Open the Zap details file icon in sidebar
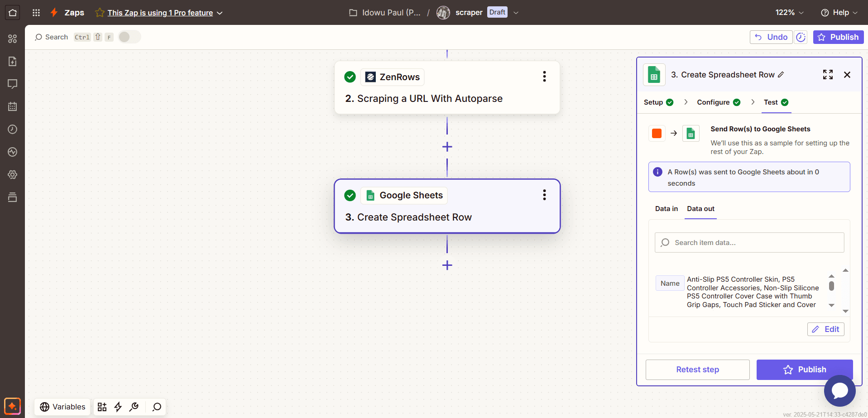Viewport: 868px width, 418px height. pyautogui.click(x=13, y=61)
